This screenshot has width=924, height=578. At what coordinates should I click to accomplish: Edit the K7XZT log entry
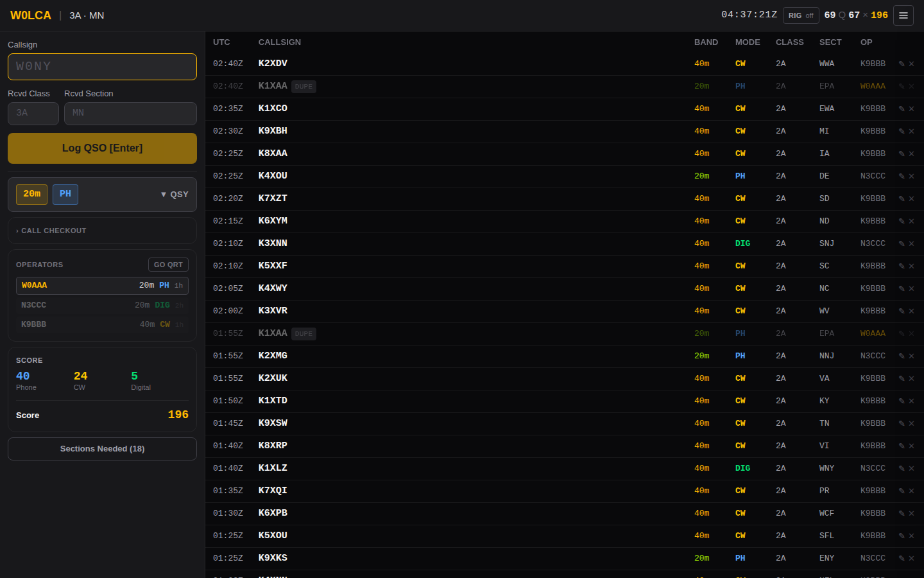(x=902, y=198)
